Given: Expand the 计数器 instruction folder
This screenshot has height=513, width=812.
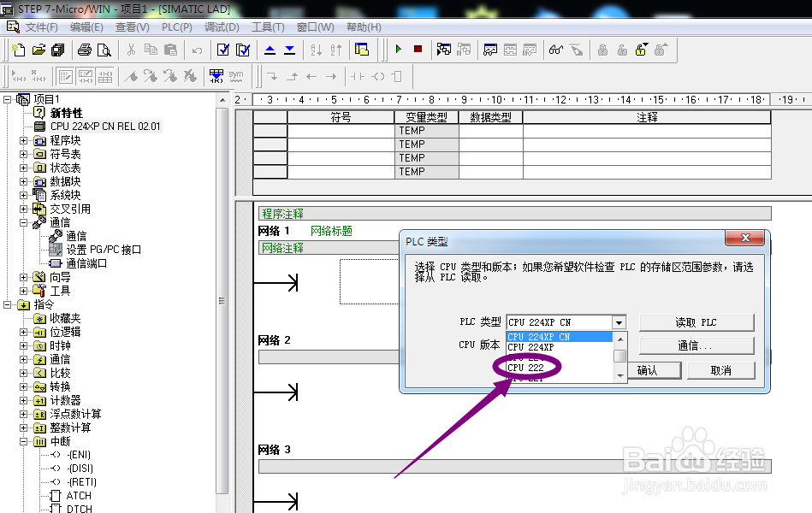Looking at the screenshot, I should tap(23, 400).
